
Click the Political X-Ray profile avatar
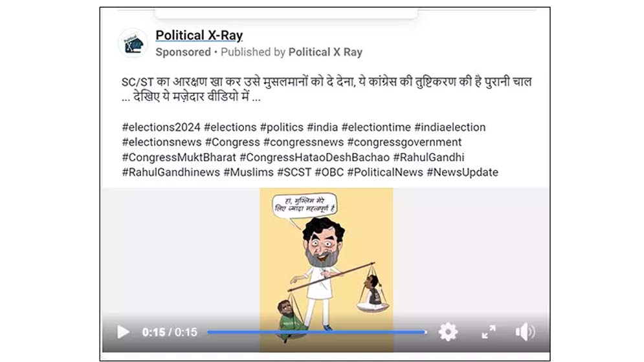[133, 43]
